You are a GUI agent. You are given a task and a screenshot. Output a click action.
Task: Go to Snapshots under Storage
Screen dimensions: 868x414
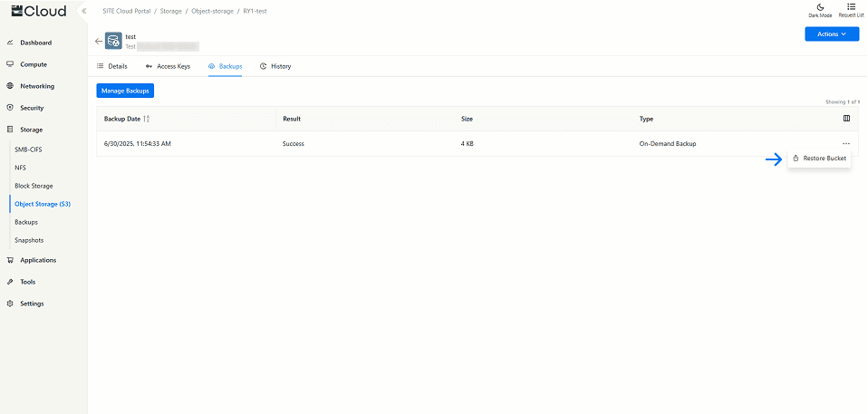point(29,240)
